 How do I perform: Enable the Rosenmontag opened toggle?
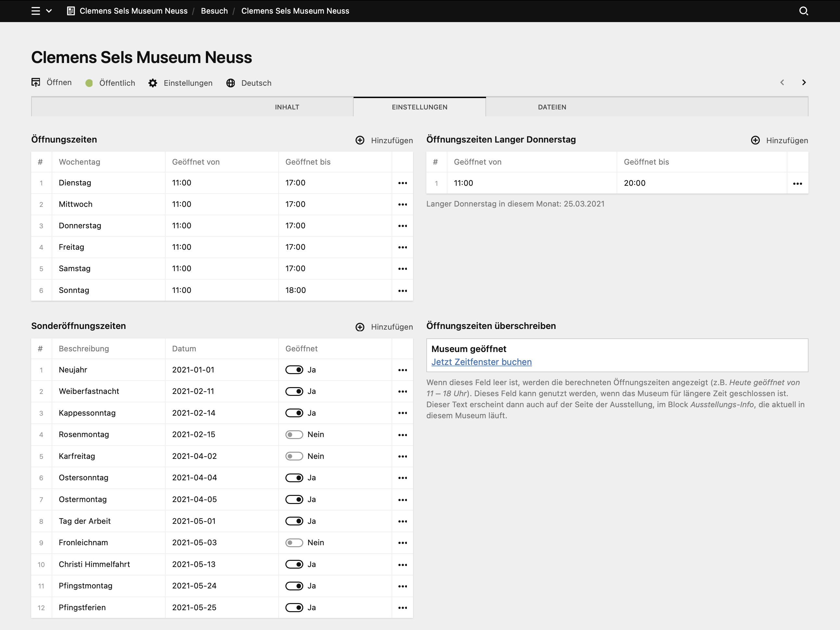(x=294, y=435)
